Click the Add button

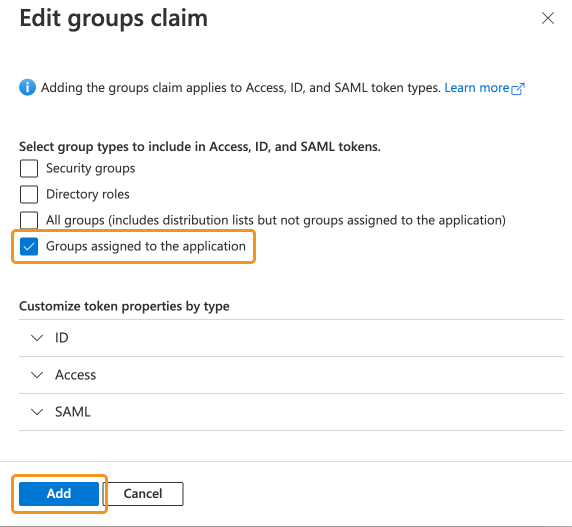(x=59, y=494)
